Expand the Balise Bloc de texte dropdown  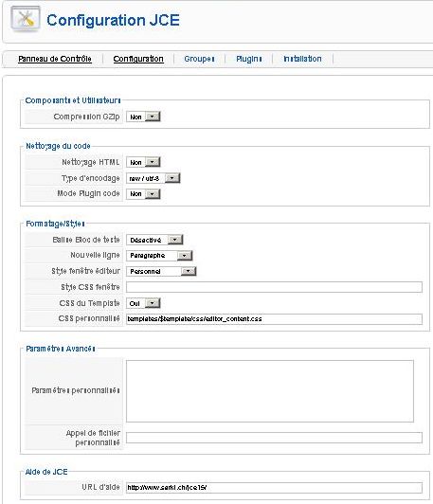pyautogui.click(x=154, y=240)
